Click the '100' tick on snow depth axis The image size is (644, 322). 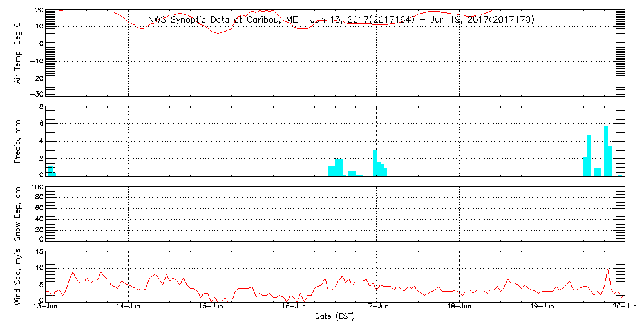coord(37,187)
